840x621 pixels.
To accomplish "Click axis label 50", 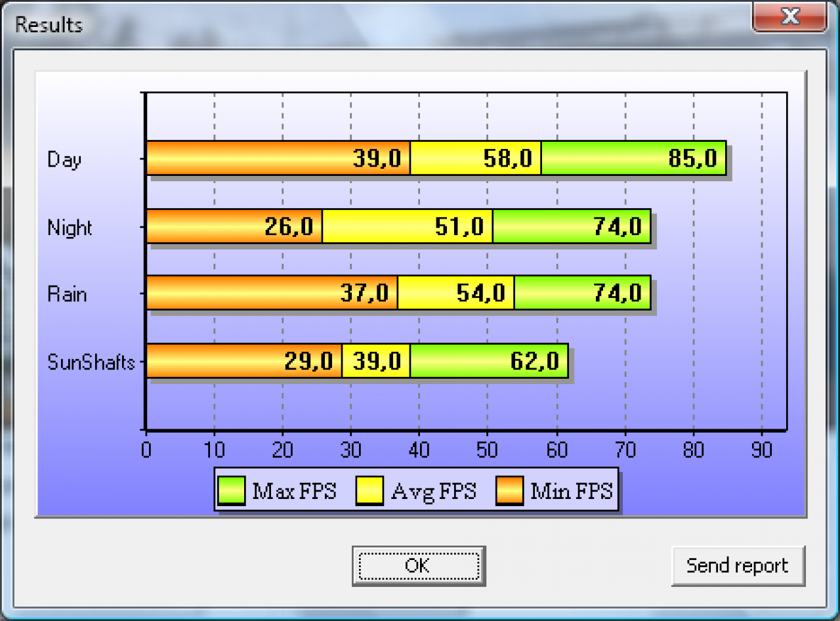I will pos(487,450).
